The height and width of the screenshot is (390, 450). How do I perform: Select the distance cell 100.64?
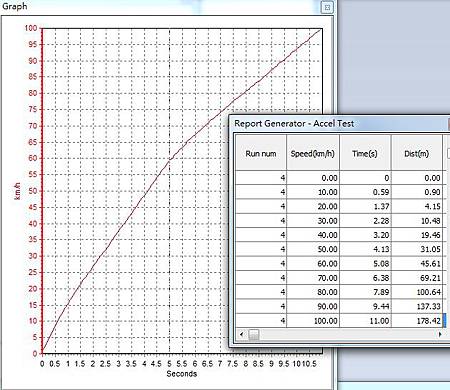[x=417, y=292]
